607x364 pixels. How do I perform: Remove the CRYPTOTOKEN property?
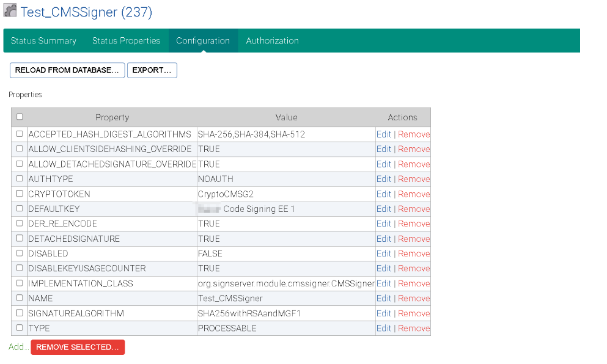pyautogui.click(x=414, y=194)
